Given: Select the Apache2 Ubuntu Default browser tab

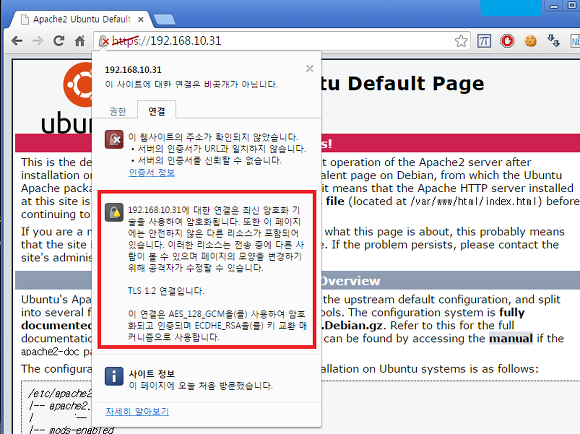Looking at the screenshot, I should [82, 19].
